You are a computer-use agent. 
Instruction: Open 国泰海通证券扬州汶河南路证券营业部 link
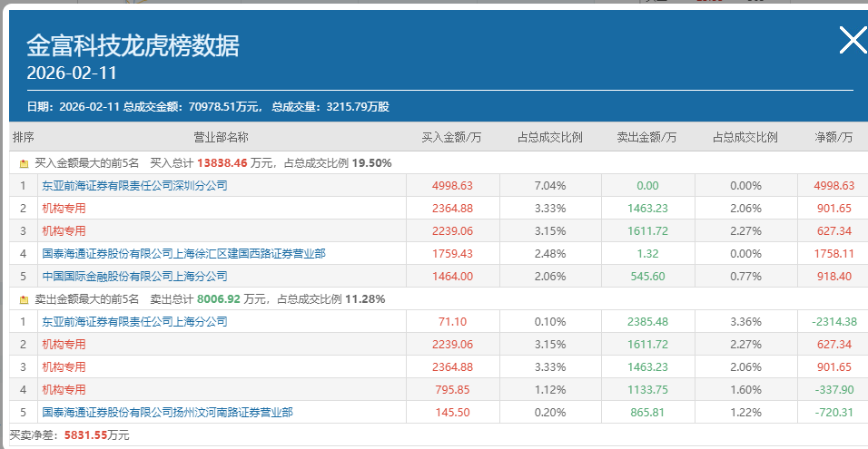pos(167,413)
